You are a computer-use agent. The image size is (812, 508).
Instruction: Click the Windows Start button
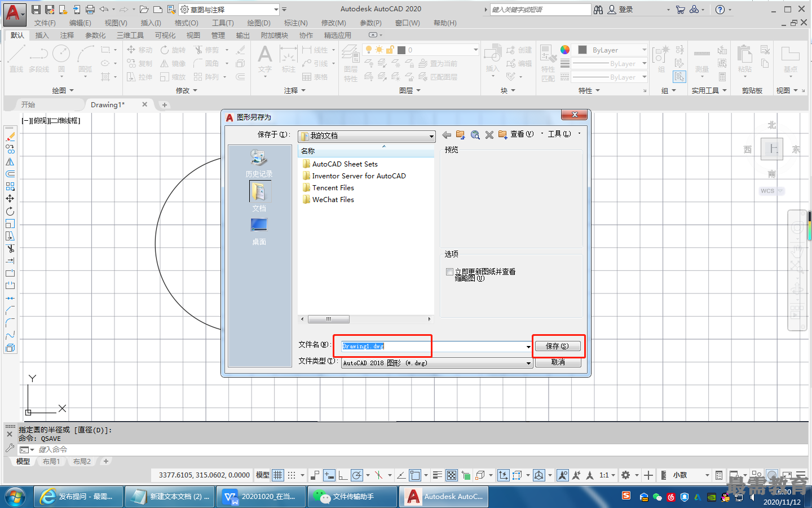15,497
